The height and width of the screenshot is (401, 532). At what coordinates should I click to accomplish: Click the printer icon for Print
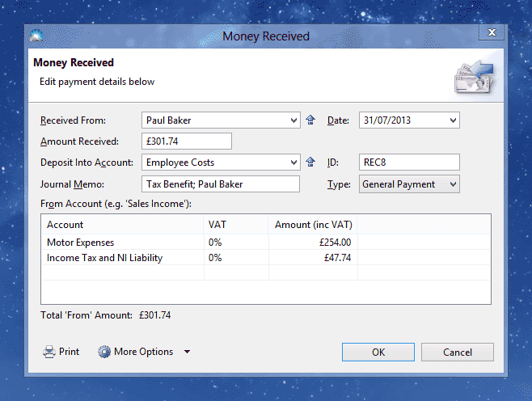point(49,352)
